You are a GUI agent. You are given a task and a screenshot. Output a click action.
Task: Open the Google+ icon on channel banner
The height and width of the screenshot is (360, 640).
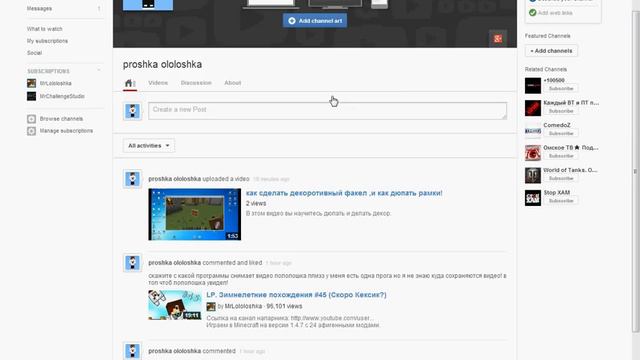point(498,39)
